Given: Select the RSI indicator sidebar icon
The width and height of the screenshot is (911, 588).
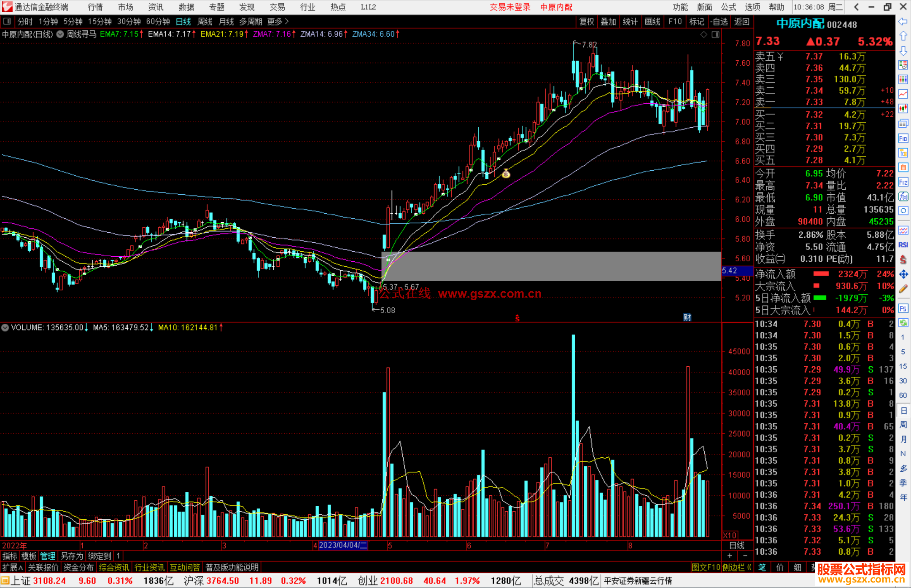Looking at the screenshot, I should click(x=903, y=245).
